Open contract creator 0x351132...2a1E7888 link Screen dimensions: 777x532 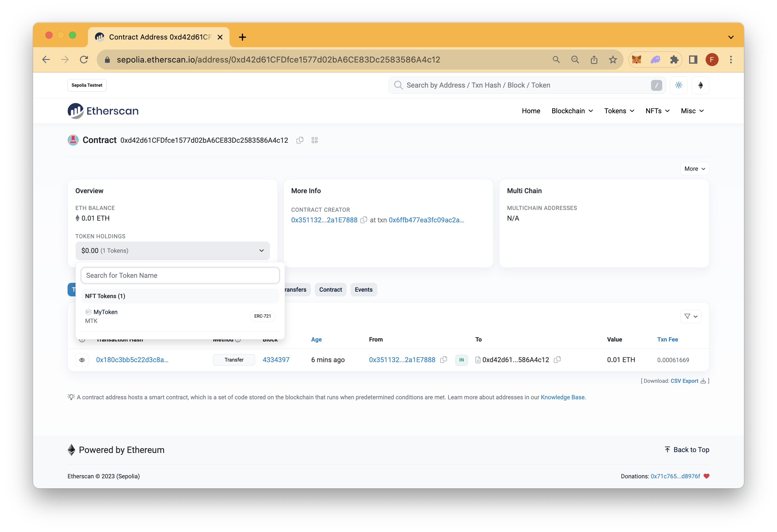(x=324, y=220)
